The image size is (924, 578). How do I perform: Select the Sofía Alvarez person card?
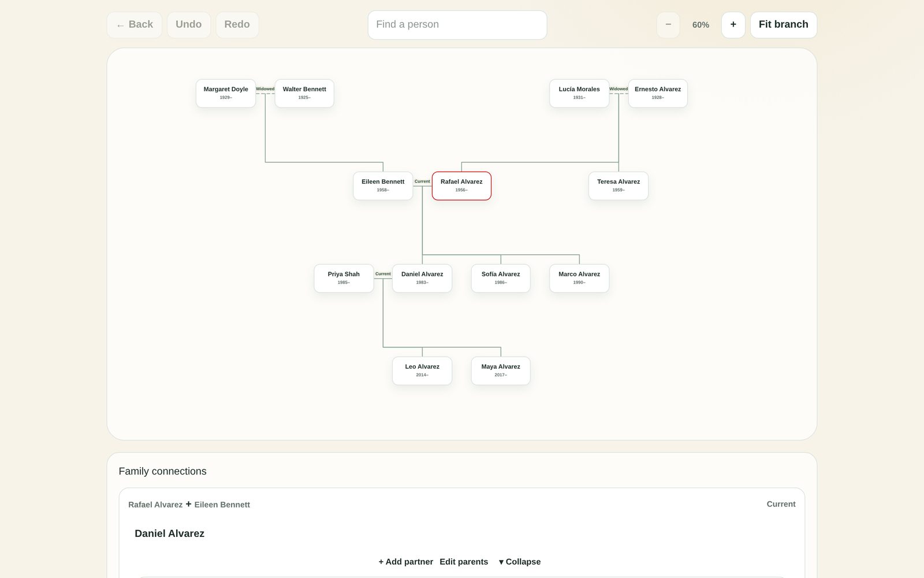[501, 278]
